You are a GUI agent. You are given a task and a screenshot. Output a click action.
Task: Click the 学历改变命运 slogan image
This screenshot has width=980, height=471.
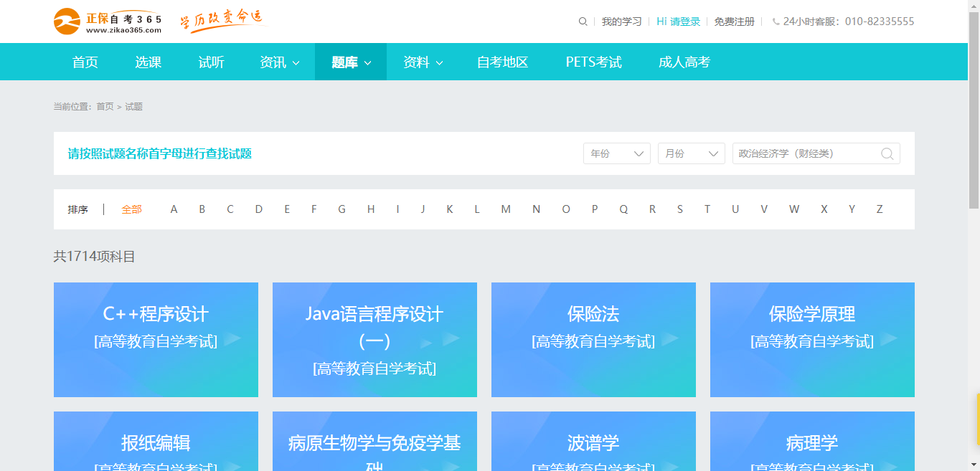221,20
